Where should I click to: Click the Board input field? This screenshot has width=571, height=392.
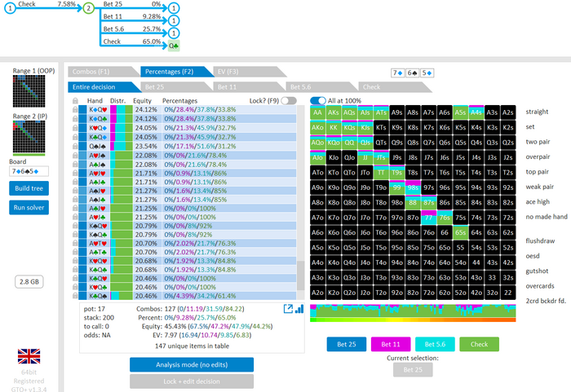[x=29, y=171]
